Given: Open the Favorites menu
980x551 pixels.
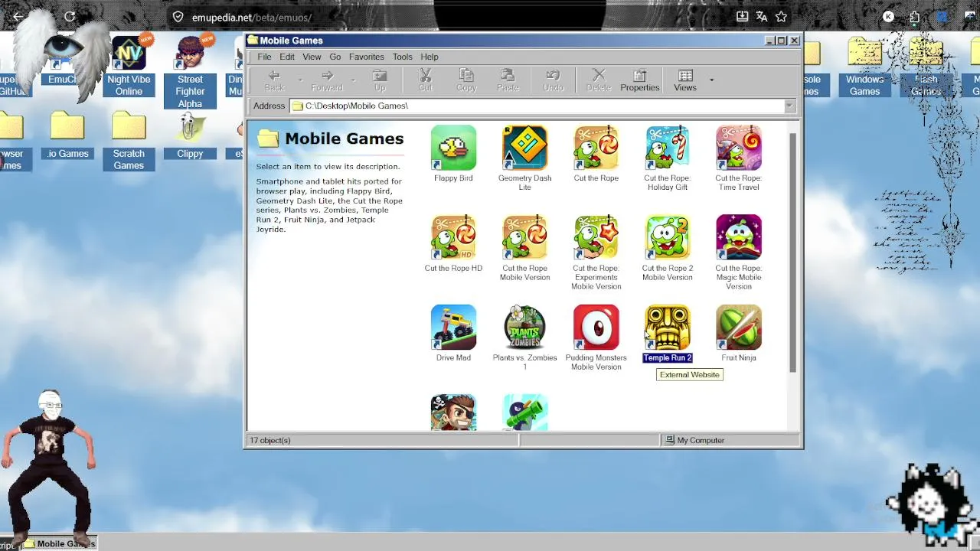Looking at the screenshot, I should click(x=367, y=57).
